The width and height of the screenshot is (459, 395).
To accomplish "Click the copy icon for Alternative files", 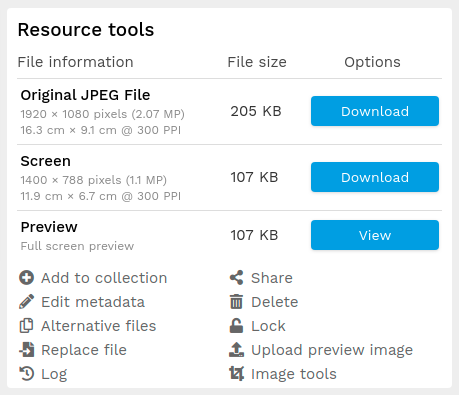I will pos(26,326).
